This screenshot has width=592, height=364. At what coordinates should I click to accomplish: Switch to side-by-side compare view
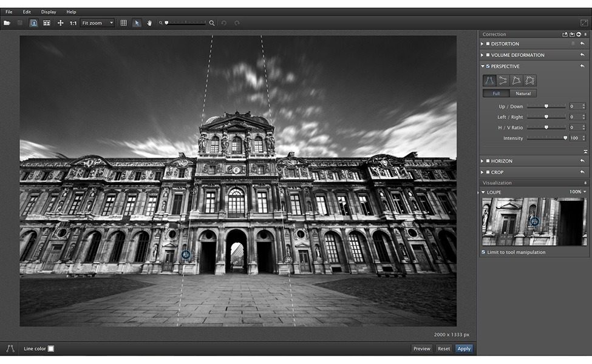(x=46, y=23)
